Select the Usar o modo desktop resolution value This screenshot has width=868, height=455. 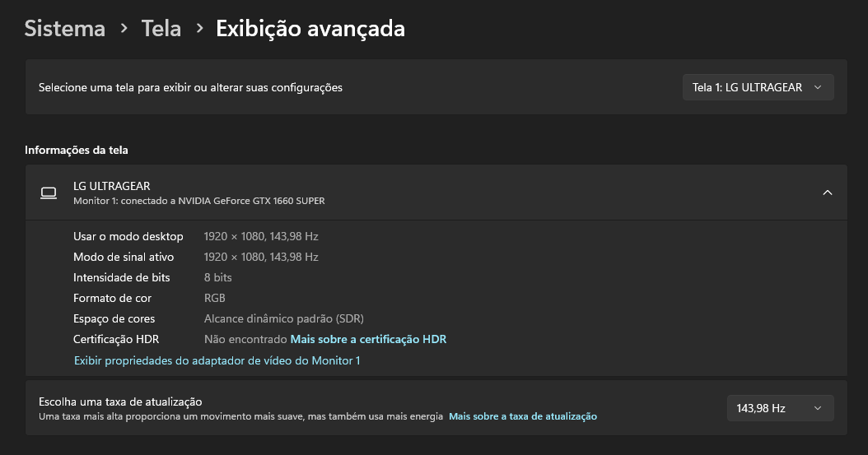click(261, 237)
